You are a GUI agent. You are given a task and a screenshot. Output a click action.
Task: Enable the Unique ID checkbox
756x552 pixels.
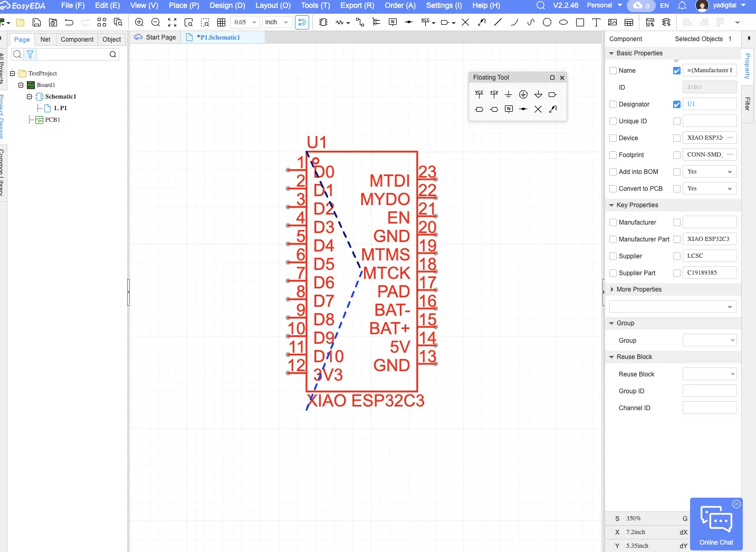[613, 121]
